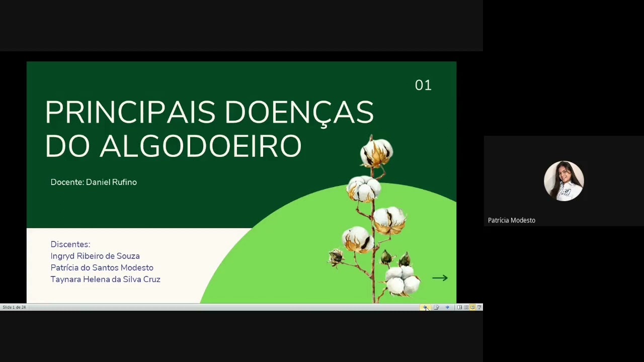
Task: Click Patrícia Modesto's profile picture
Action: click(563, 181)
